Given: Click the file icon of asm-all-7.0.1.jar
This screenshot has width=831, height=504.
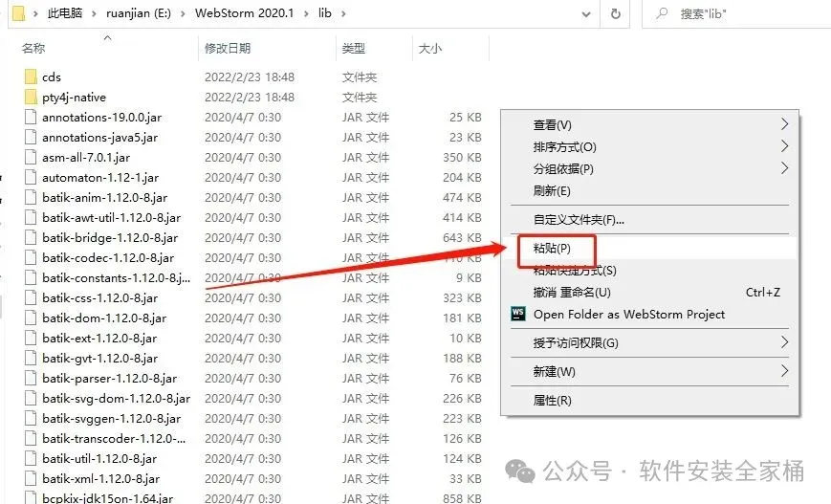Looking at the screenshot, I should click(x=31, y=158).
